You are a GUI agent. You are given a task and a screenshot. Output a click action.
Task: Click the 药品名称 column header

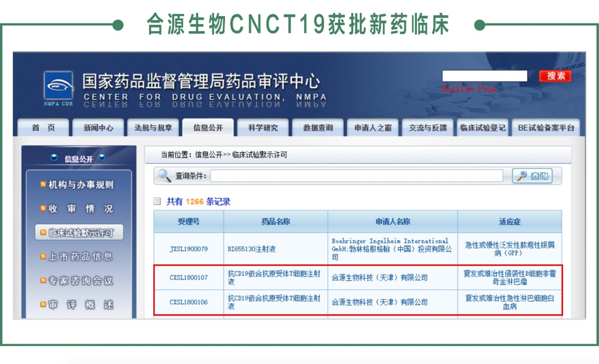coord(276,221)
